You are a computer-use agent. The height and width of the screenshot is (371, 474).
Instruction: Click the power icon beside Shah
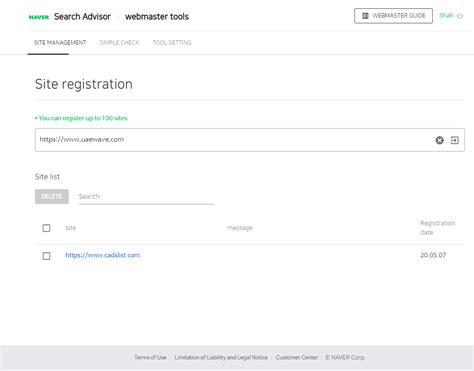coord(460,16)
